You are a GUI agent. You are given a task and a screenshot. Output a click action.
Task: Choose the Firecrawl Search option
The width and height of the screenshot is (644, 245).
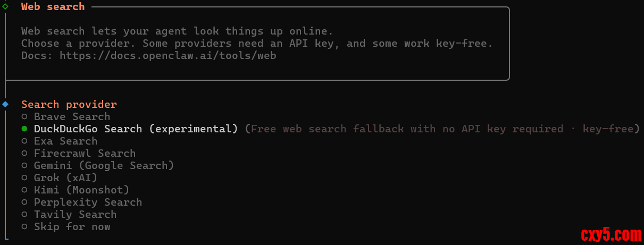click(x=85, y=154)
